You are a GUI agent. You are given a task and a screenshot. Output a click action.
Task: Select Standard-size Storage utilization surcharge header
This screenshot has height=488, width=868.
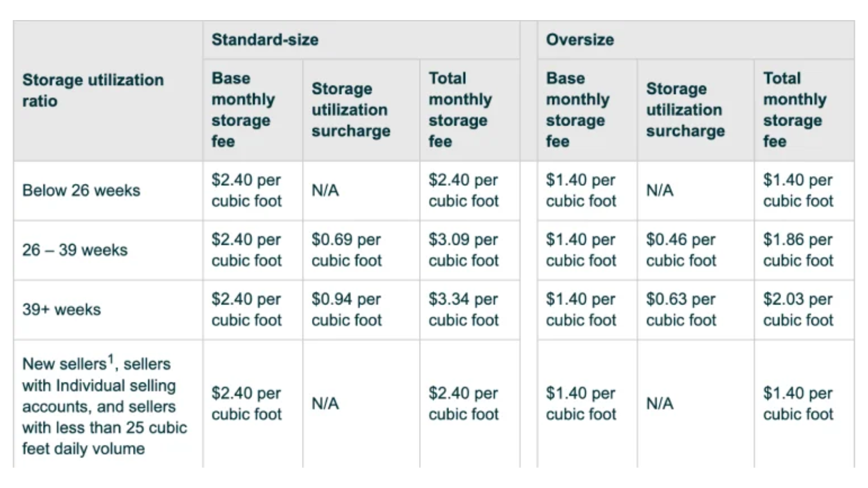(351, 110)
